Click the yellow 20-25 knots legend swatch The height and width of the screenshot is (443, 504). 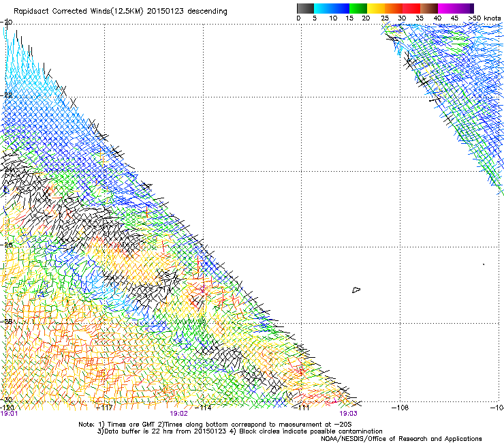[376, 8]
